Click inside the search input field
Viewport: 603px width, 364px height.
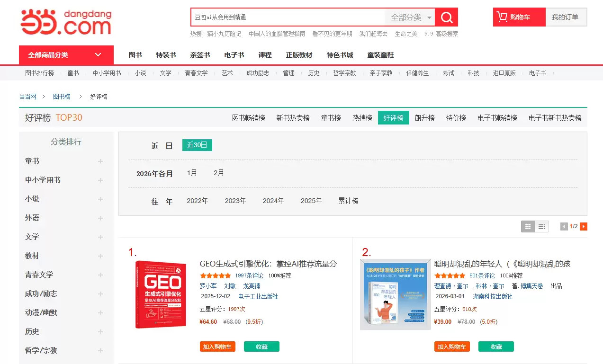(284, 17)
